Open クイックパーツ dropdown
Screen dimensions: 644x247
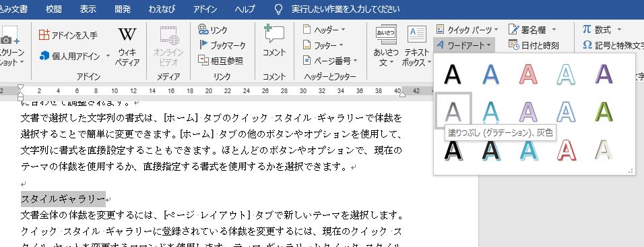click(x=467, y=30)
